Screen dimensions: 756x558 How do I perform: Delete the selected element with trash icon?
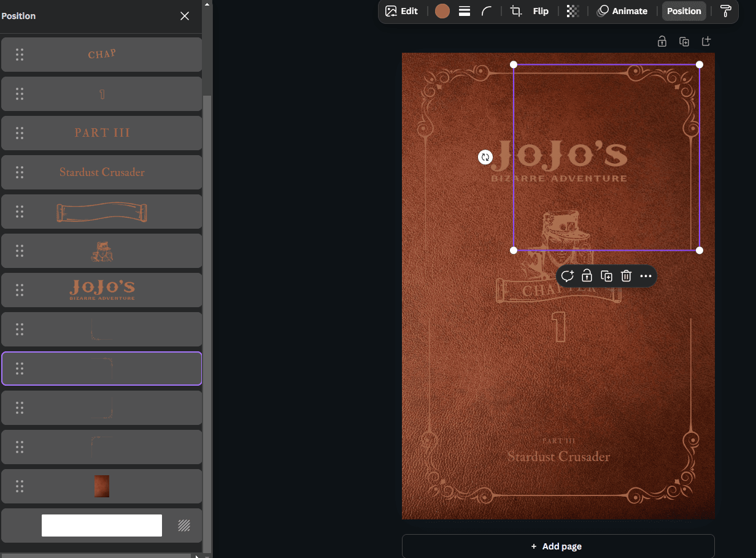(x=626, y=276)
